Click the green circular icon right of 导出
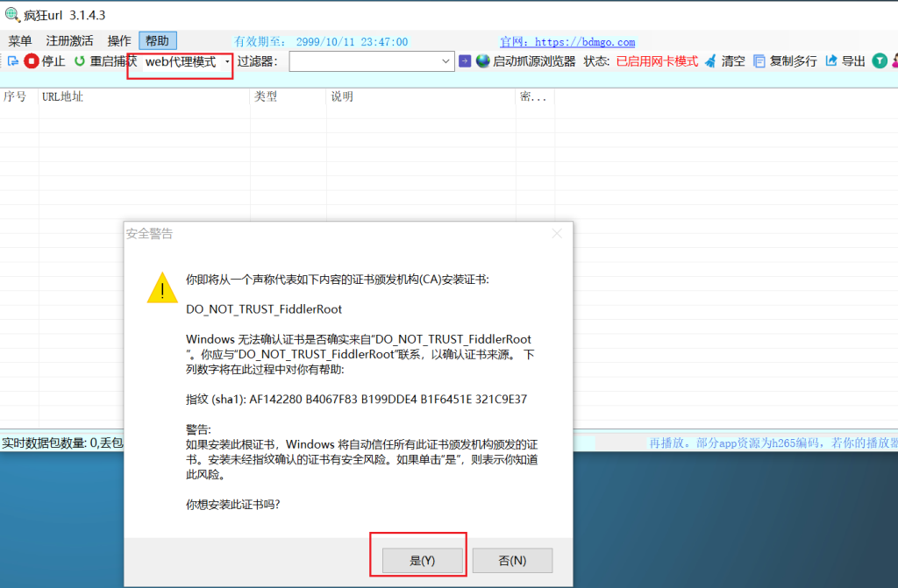Image resolution: width=898 pixels, height=588 pixels. pos(880,60)
